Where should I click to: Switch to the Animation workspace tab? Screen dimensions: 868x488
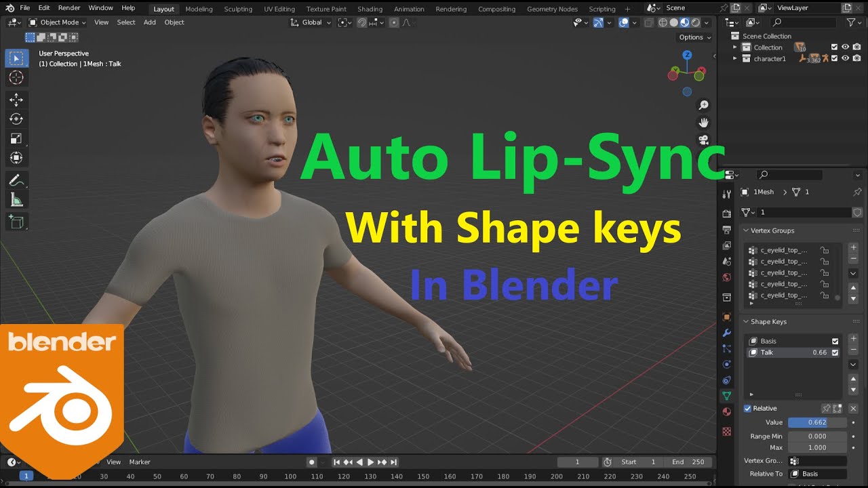point(409,9)
